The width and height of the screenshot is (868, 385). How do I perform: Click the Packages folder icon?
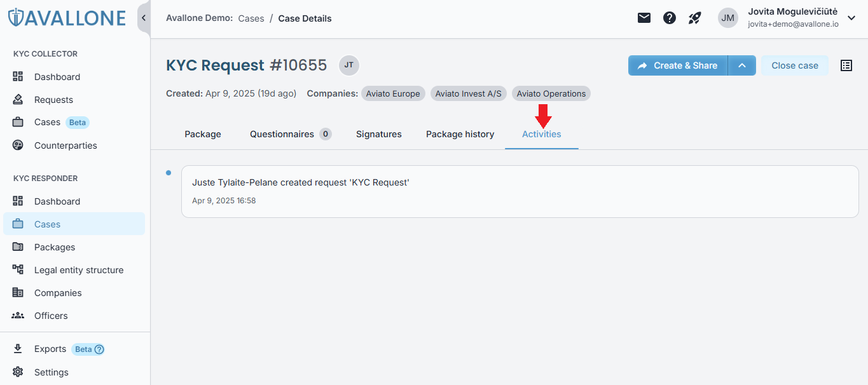point(18,247)
